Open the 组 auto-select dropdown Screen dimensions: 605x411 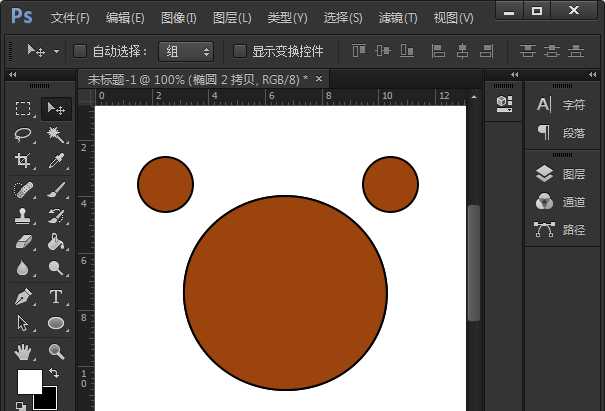(186, 51)
